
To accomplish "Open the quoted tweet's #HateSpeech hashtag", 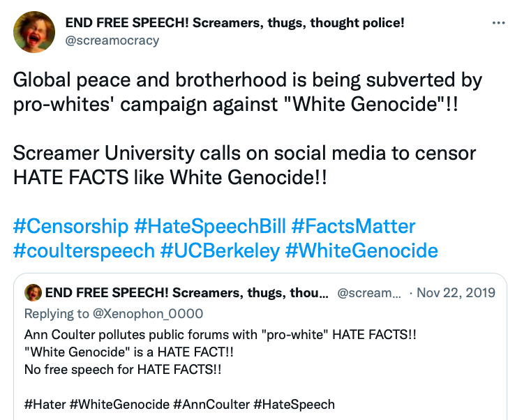I will pyautogui.click(x=294, y=405).
